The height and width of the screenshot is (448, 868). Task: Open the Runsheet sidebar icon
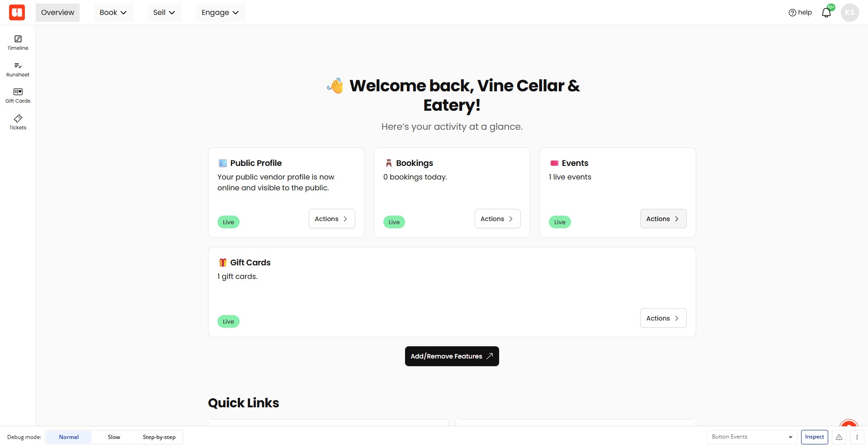(x=18, y=70)
